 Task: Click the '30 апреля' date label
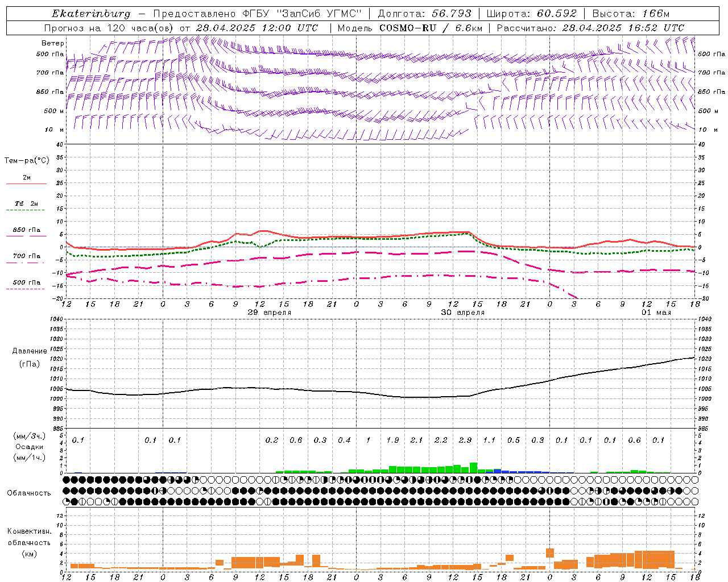(463, 313)
